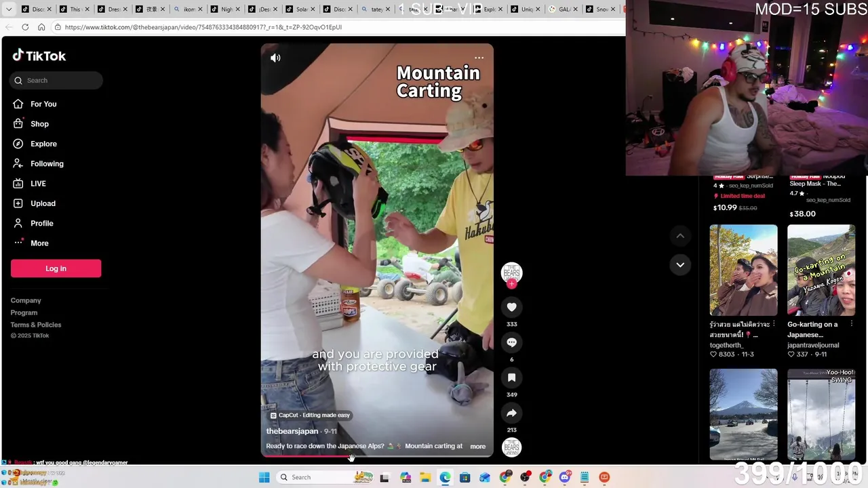The image size is (868, 488).
Task: Open the $38.00 Sleep Mask product
Action: (821, 197)
